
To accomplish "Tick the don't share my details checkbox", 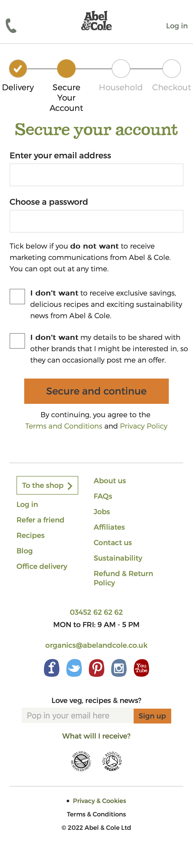I will click(17, 341).
